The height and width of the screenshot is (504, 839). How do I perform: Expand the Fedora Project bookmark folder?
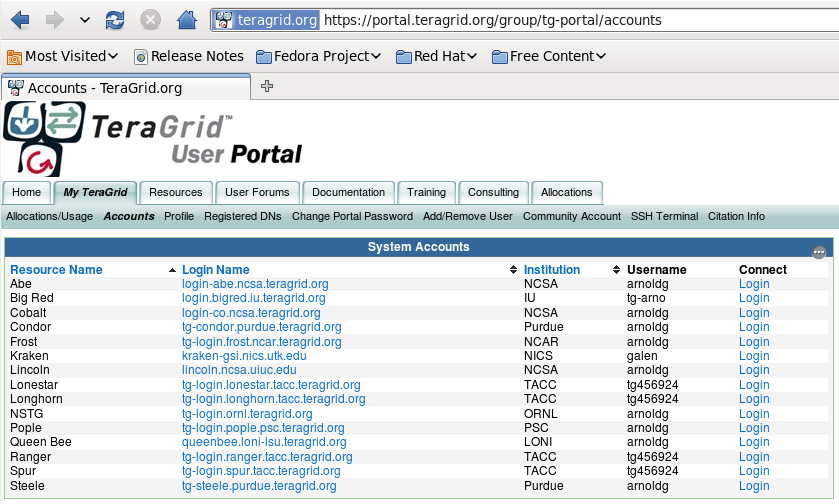[x=318, y=56]
